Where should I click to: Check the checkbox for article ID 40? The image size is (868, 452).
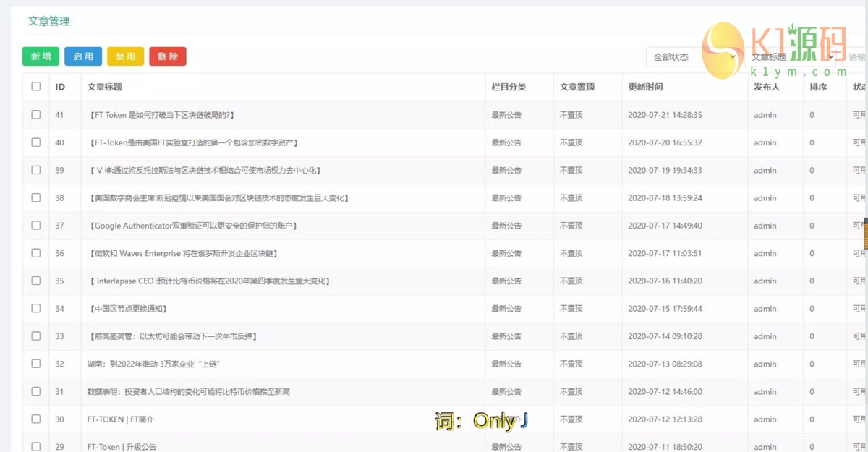click(36, 142)
